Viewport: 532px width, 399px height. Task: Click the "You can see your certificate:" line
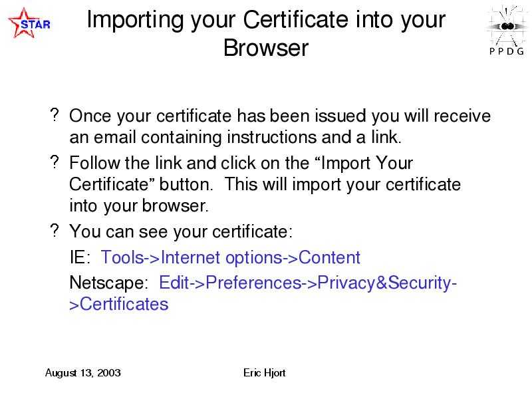coord(181,231)
